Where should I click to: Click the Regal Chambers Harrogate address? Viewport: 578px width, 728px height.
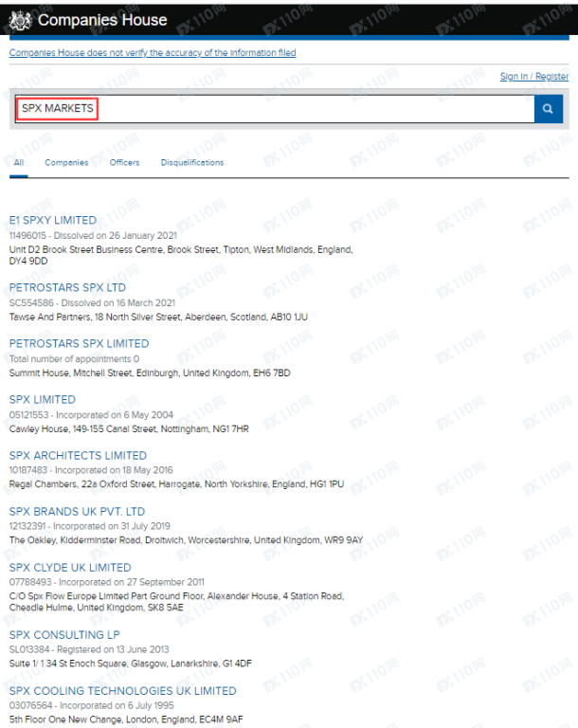point(176,484)
